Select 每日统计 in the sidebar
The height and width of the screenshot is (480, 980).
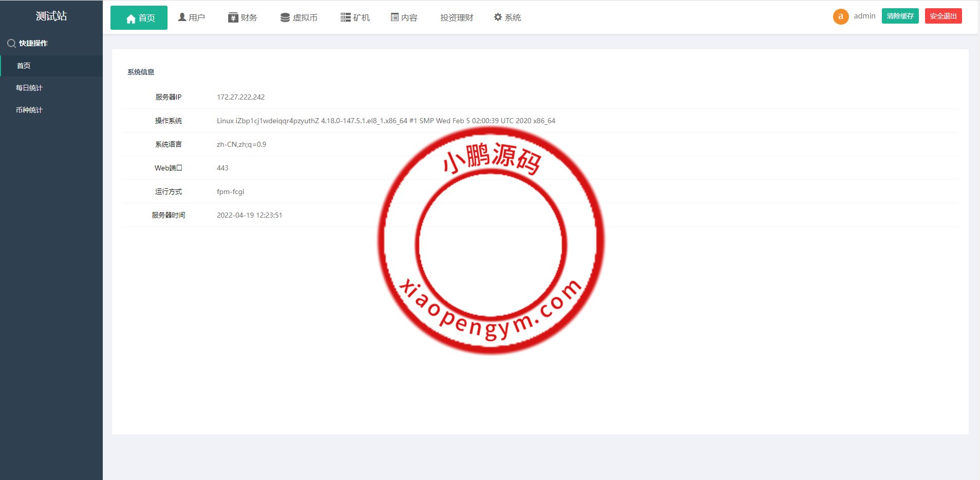[x=29, y=88]
